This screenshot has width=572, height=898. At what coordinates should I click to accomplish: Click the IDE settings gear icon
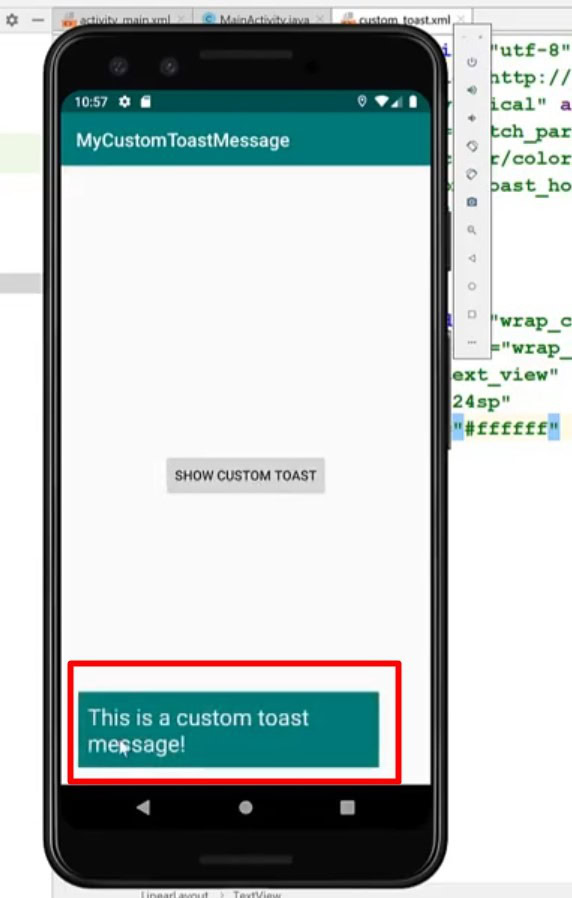pyautogui.click(x=12, y=20)
